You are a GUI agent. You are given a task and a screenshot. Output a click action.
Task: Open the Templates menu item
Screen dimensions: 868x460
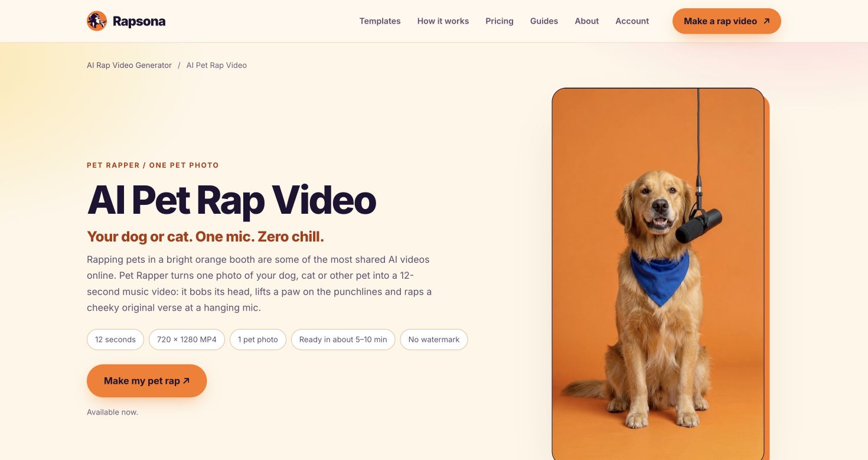380,21
